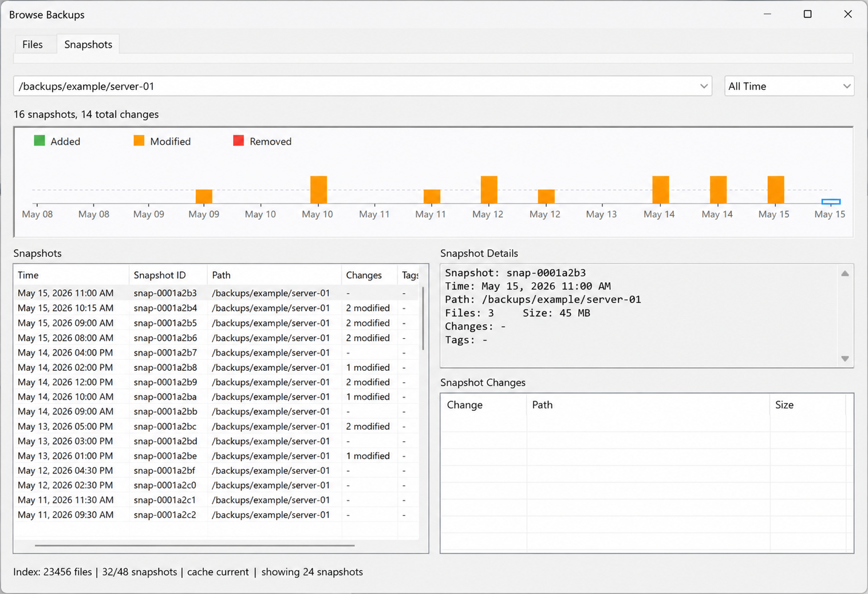Click the orange Modified legend swatch
Viewport: 868px width, 594px height.
pyautogui.click(x=139, y=141)
